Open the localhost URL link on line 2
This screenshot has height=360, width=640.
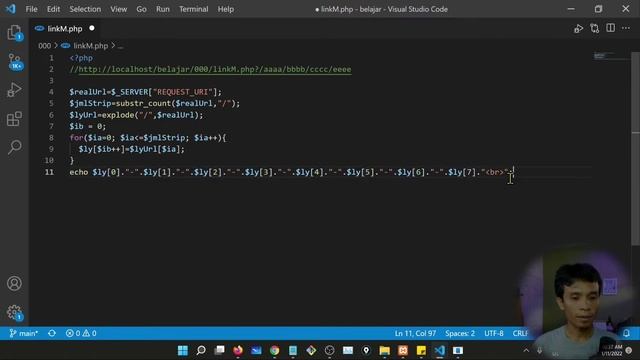pyautogui.click(x=215, y=69)
